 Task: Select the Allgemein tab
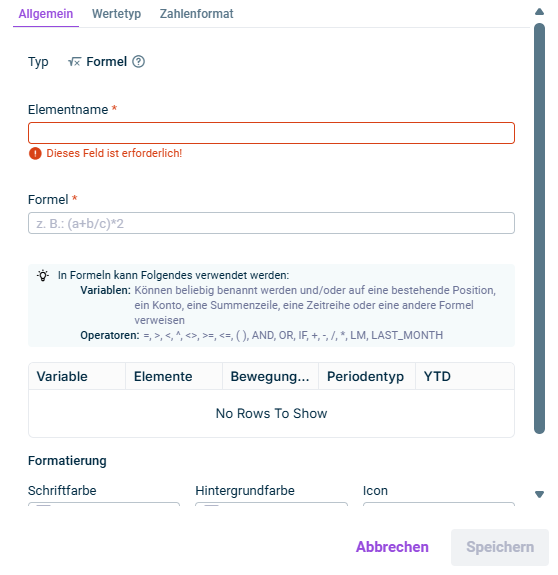(46, 14)
